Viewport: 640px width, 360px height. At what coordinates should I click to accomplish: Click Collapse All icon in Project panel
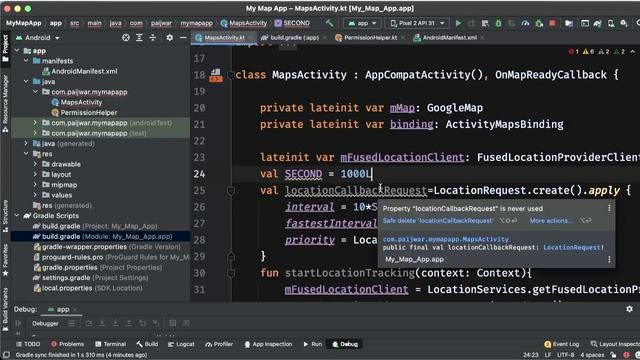pyautogui.click(x=153, y=38)
